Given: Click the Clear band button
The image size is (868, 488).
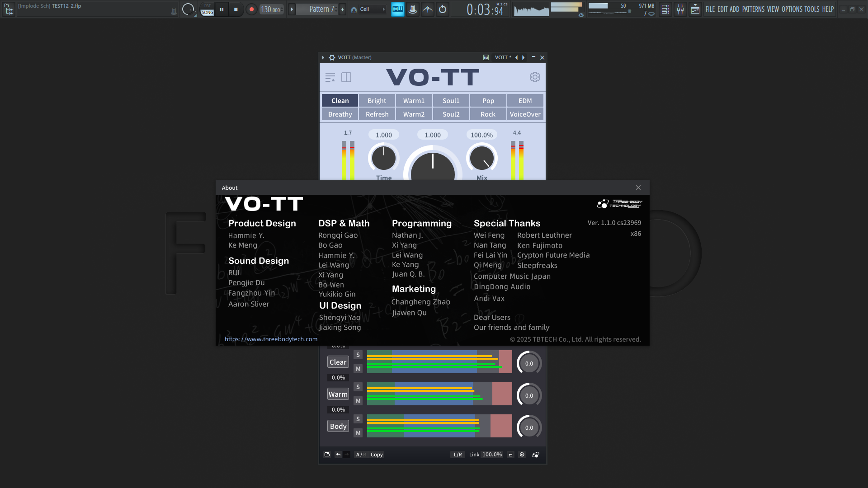Looking at the screenshot, I should (338, 362).
